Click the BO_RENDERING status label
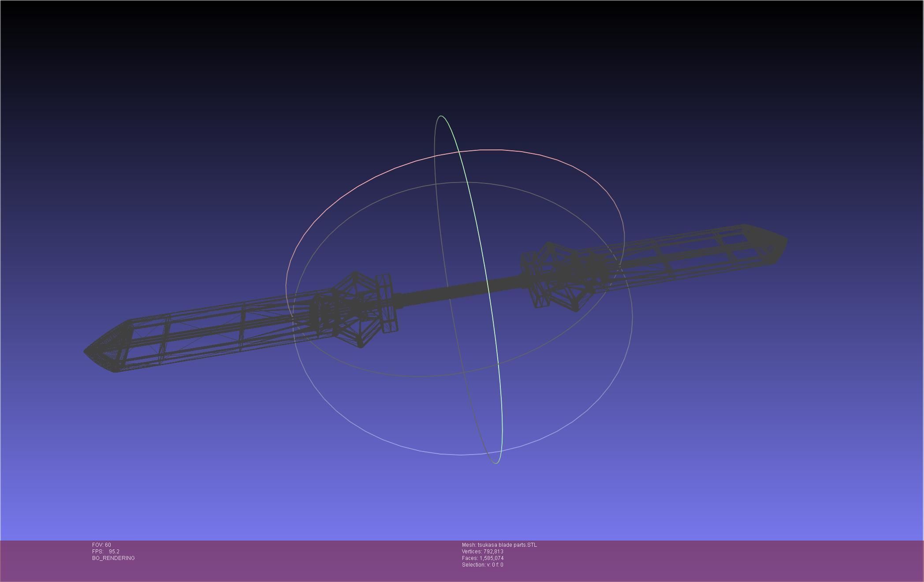The height and width of the screenshot is (582, 924). (x=113, y=558)
